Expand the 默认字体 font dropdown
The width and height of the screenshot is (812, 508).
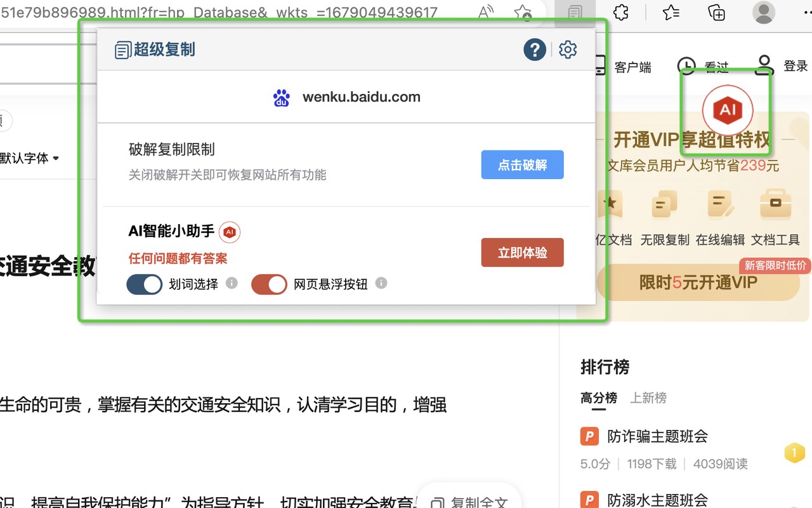pyautogui.click(x=29, y=158)
